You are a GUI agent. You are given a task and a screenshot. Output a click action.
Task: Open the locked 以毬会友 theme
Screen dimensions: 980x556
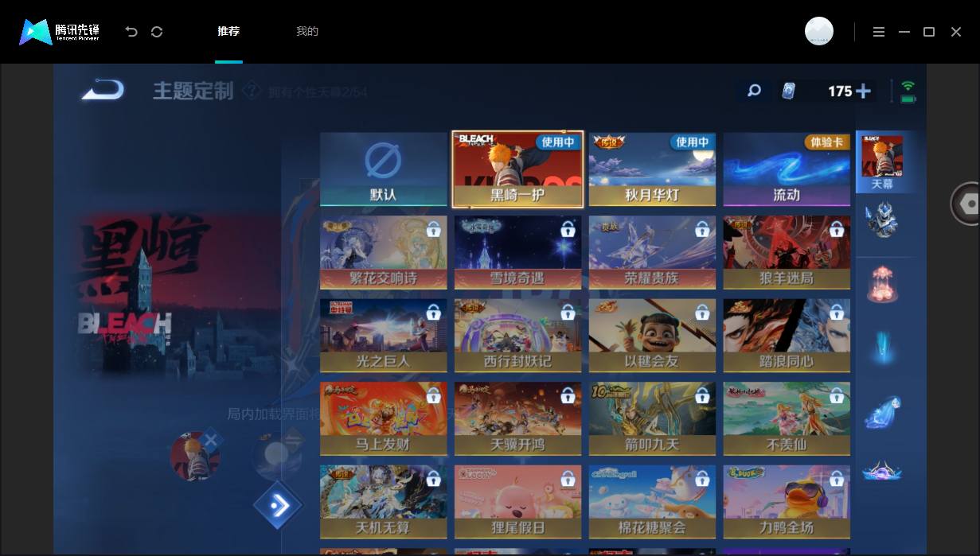click(652, 336)
